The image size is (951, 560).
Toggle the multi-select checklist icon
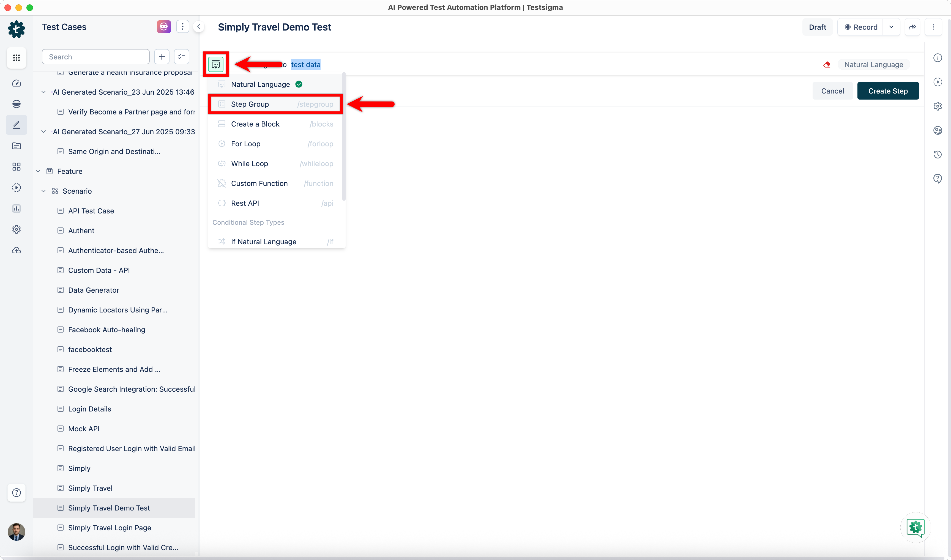(x=182, y=57)
